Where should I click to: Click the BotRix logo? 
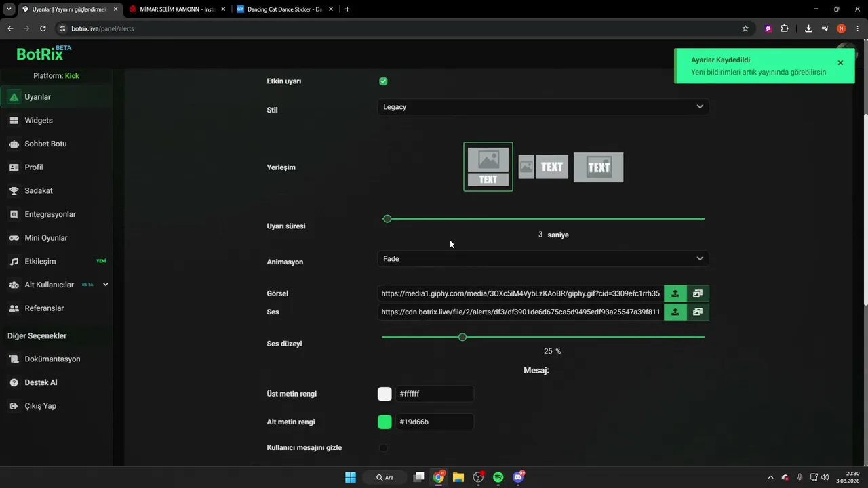43,54
